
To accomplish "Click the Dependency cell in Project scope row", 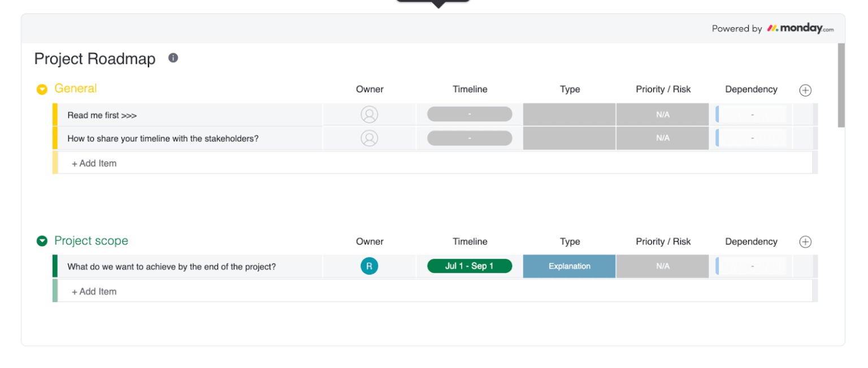I will point(752,266).
